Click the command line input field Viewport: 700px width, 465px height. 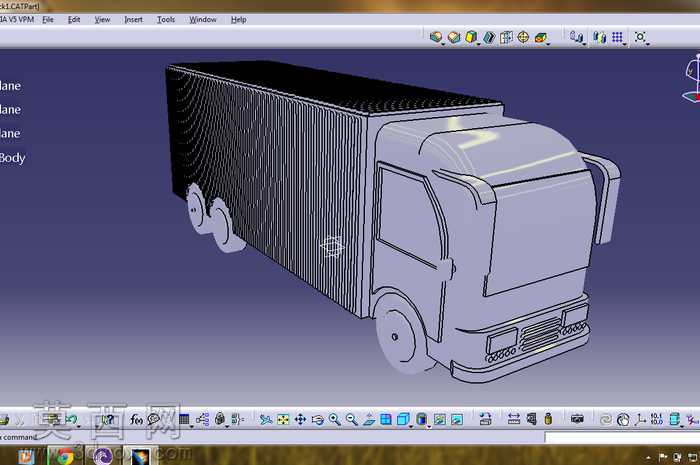pos(622,438)
